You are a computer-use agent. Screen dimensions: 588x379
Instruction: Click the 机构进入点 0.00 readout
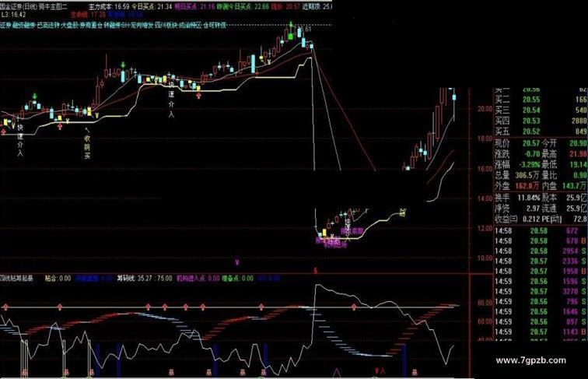coord(198,279)
